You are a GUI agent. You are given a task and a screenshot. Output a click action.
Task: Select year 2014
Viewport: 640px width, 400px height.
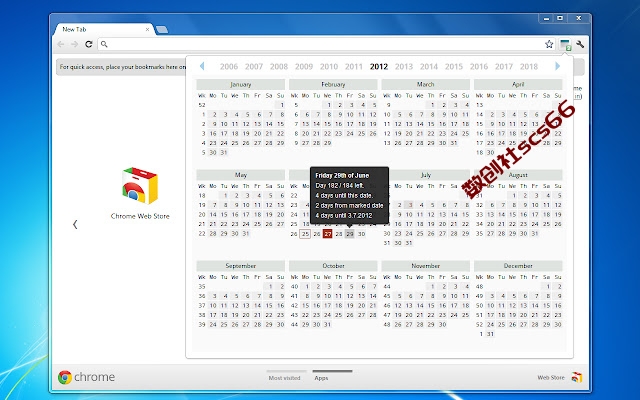[x=429, y=67]
